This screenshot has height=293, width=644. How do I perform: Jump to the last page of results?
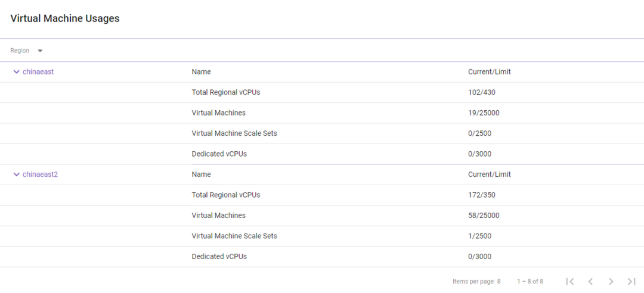click(x=631, y=281)
